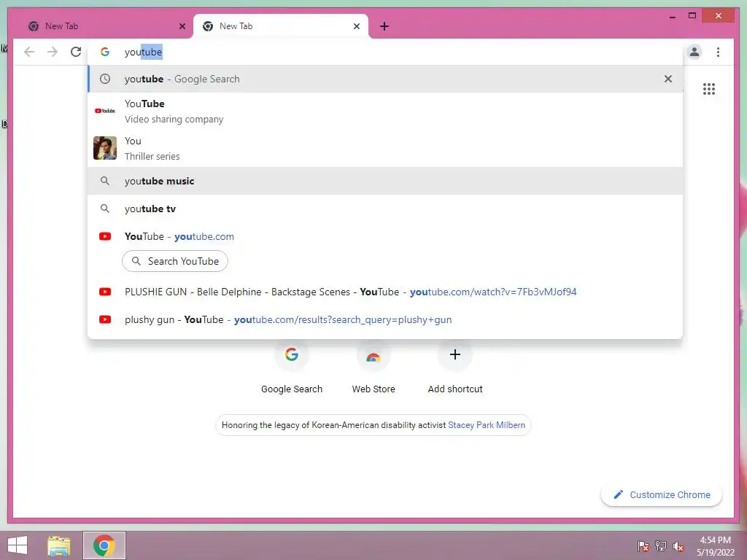Open File Explorer from the taskbar
The image size is (747, 560).
59,545
